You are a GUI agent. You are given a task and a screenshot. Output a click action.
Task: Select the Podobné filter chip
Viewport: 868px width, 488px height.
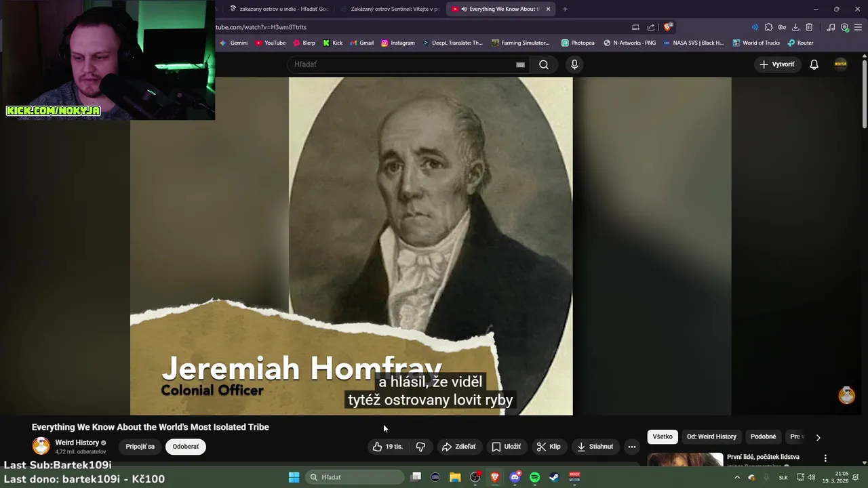click(x=763, y=436)
